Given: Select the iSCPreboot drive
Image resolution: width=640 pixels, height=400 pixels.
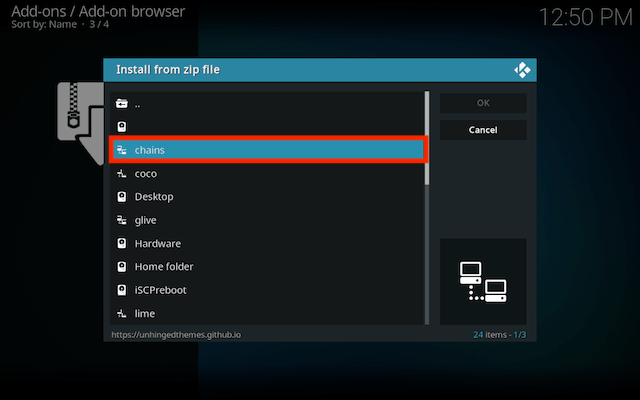Looking at the screenshot, I should coord(267,290).
